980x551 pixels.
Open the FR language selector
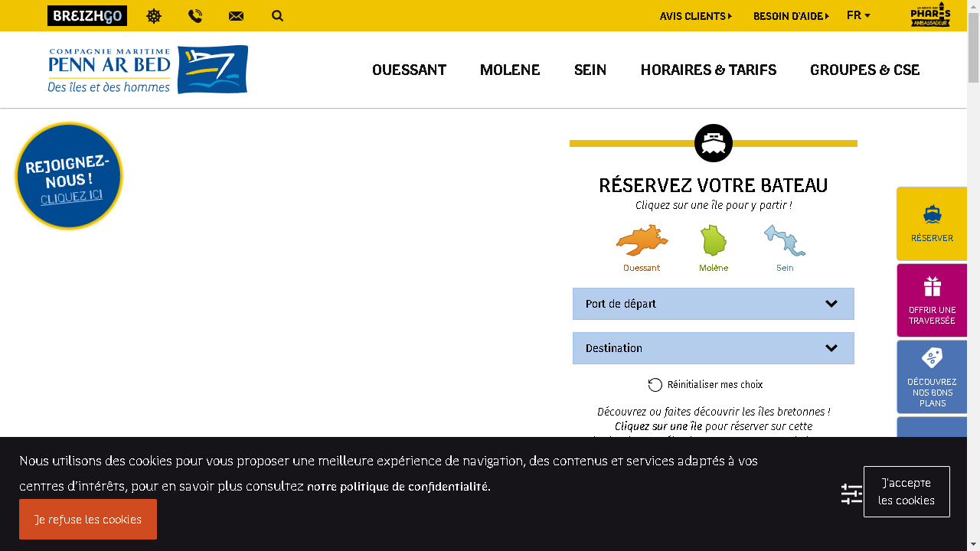858,15
